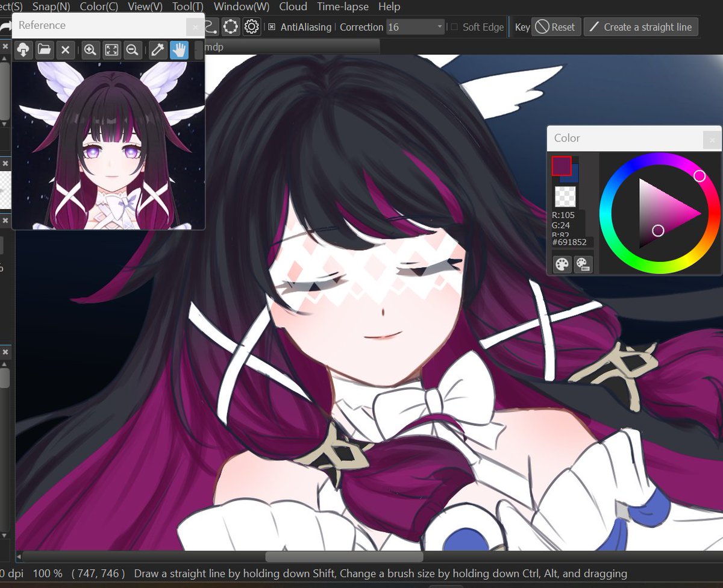The width and height of the screenshot is (723, 588).
Task: Open the Tool menu
Action: pyautogui.click(x=187, y=7)
